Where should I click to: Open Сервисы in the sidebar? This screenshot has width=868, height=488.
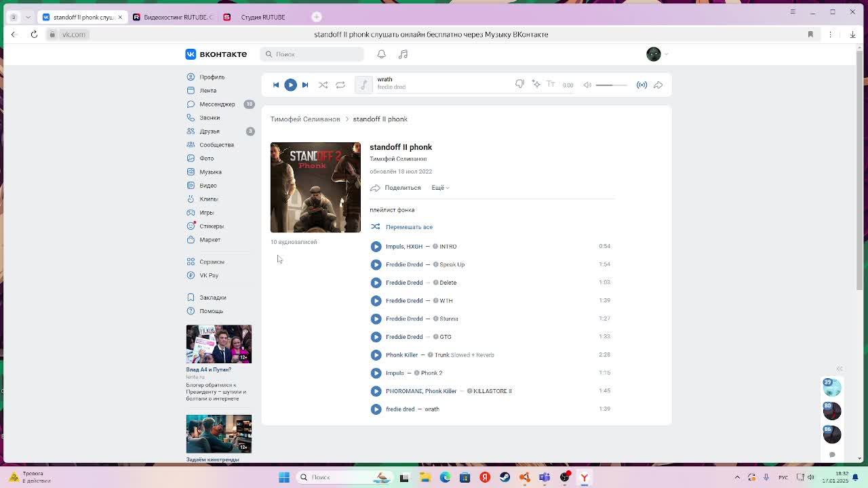[x=212, y=262]
